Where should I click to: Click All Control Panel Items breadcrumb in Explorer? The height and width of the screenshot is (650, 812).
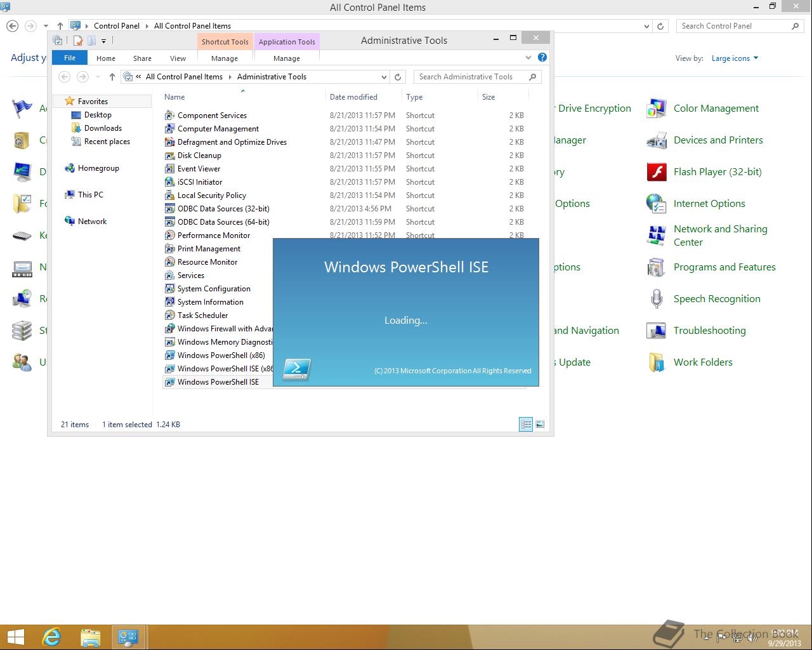(184, 77)
